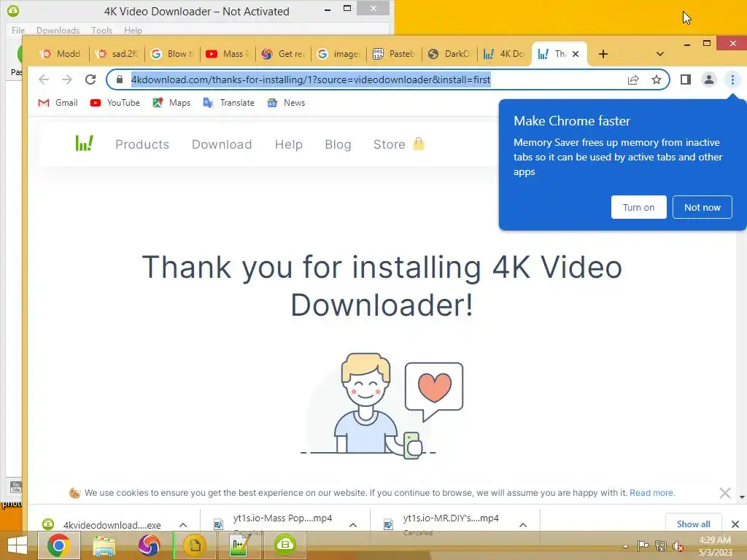Select the URL in the address bar

click(x=311, y=79)
